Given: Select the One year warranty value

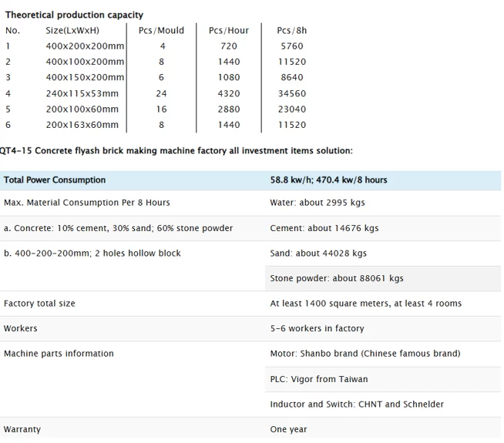Looking at the screenshot, I should (288, 429).
